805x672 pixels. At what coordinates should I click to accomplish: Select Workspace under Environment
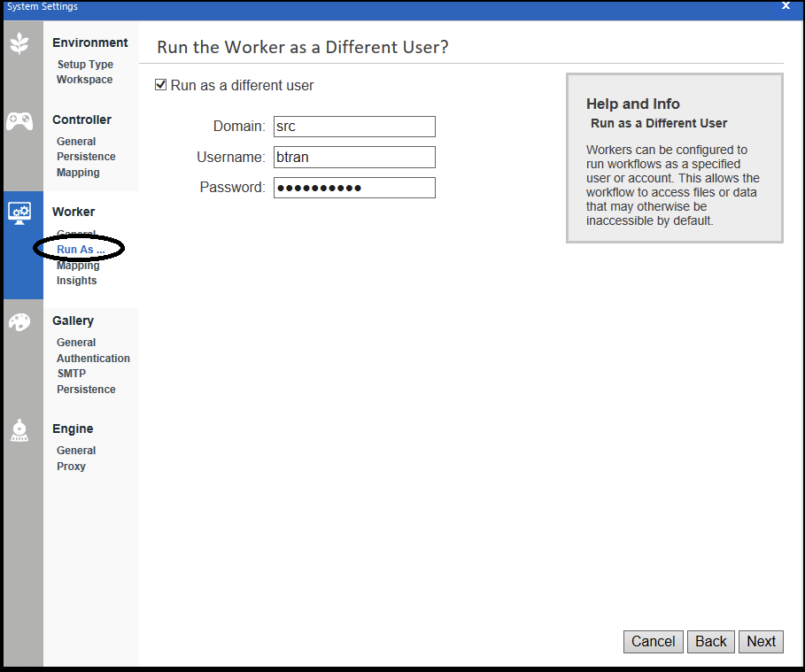point(83,79)
